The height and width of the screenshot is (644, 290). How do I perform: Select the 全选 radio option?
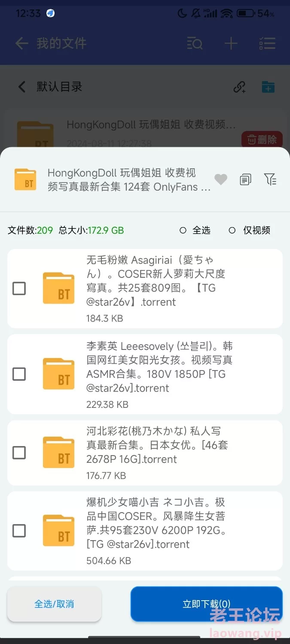[x=195, y=231]
